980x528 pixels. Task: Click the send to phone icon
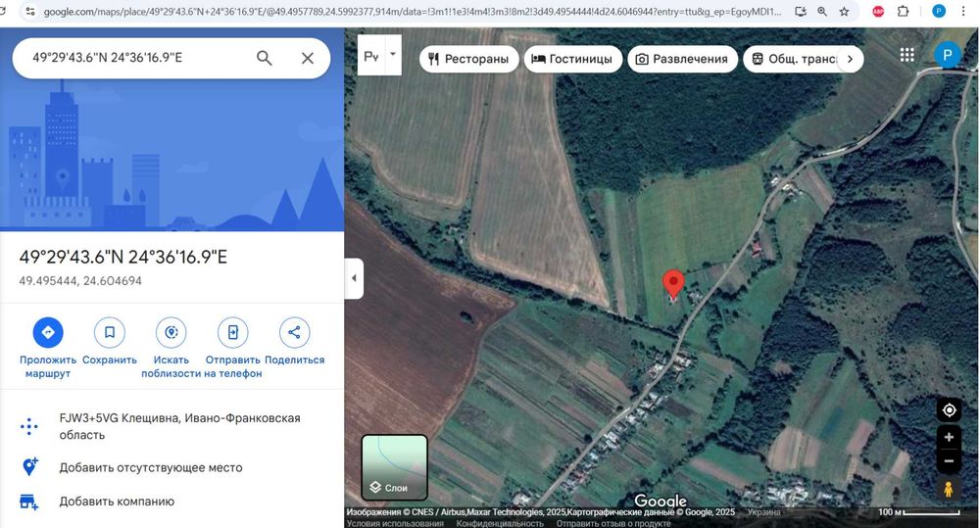click(232, 332)
